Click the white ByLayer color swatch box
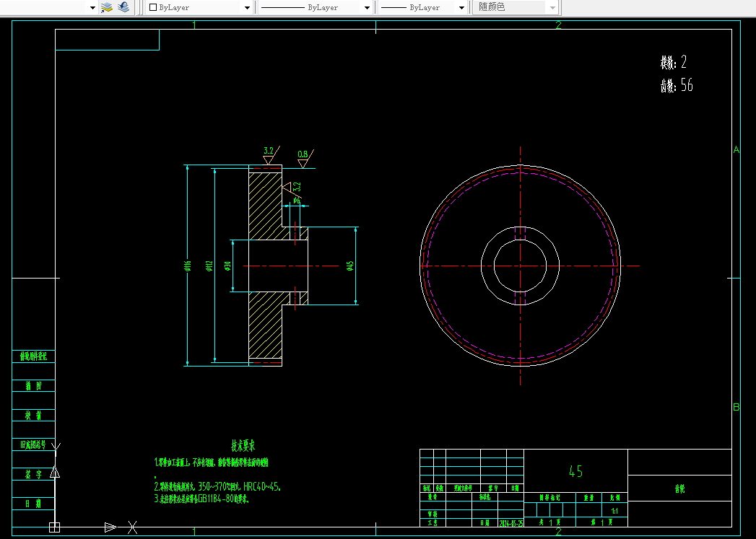The height and width of the screenshot is (539, 756). [153, 7]
